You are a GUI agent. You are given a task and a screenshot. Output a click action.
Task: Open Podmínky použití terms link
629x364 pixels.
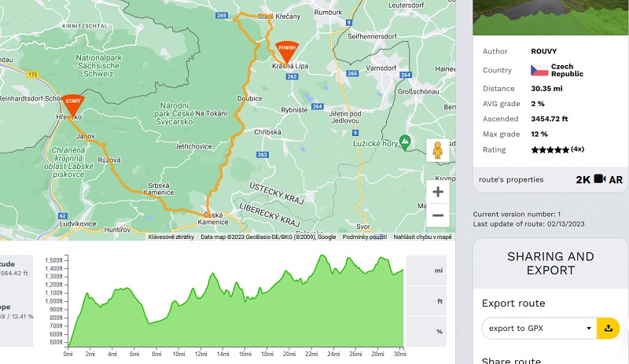[x=365, y=237]
